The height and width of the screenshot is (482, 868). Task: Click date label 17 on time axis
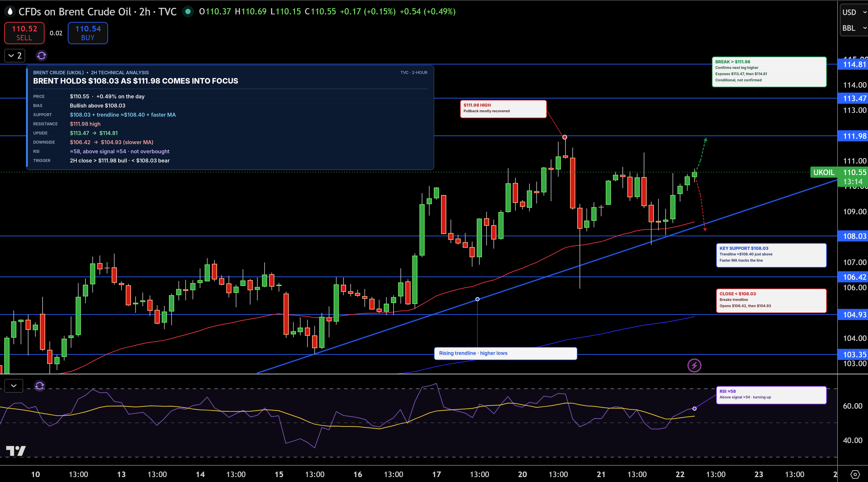pos(436,474)
